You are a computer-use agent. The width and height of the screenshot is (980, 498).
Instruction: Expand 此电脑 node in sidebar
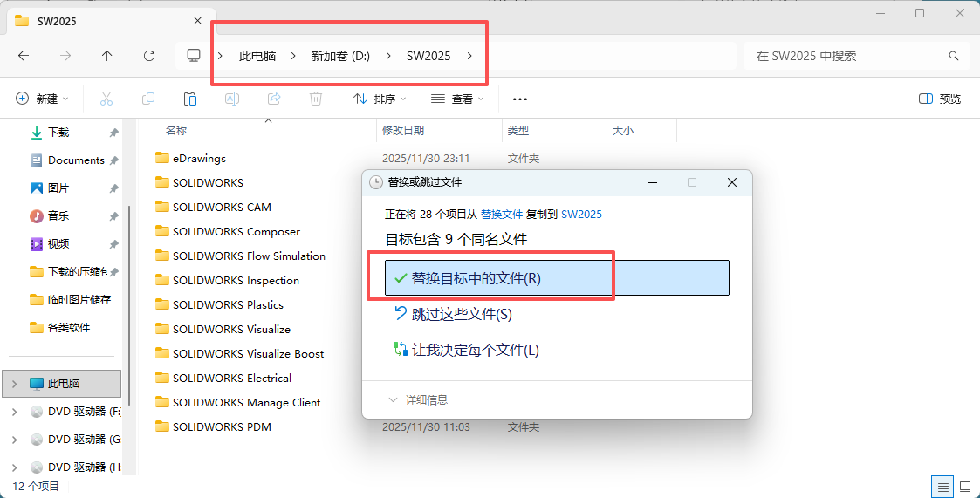point(15,383)
